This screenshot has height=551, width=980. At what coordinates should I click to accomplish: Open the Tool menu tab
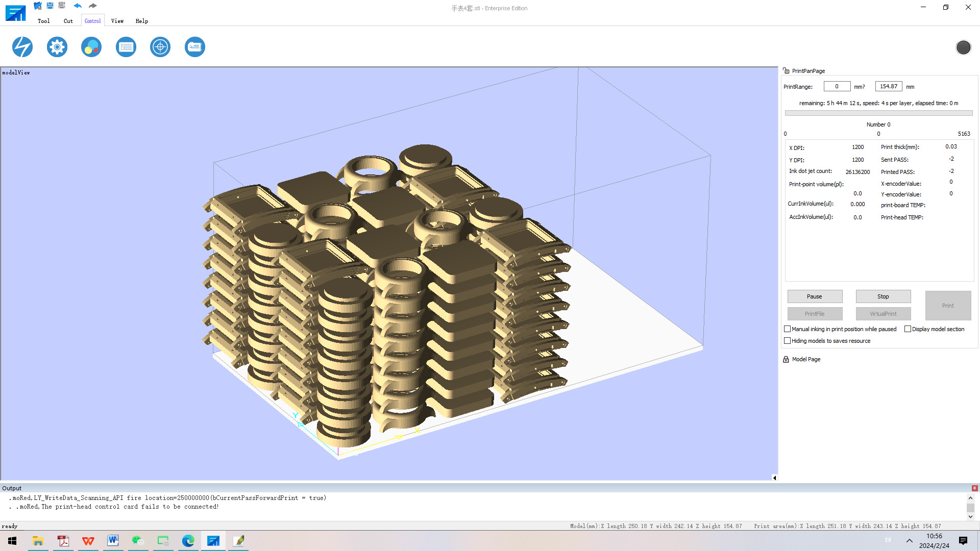point(44,21)
